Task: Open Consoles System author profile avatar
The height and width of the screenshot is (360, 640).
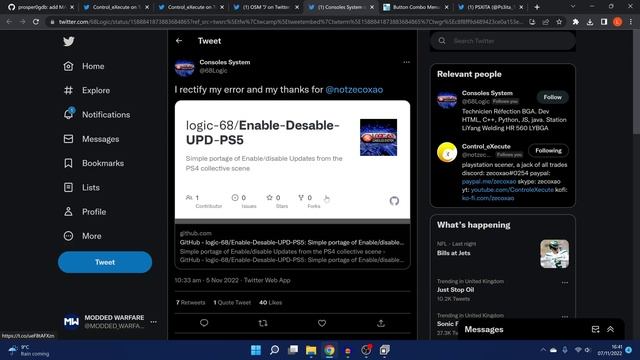Action: (x=184, y=67)
